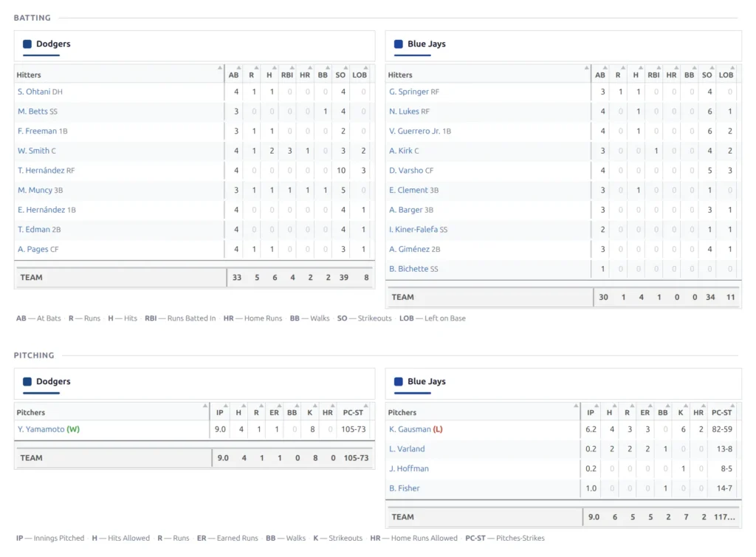
Task: Open M. Betts player page
Action: (32, 112)
